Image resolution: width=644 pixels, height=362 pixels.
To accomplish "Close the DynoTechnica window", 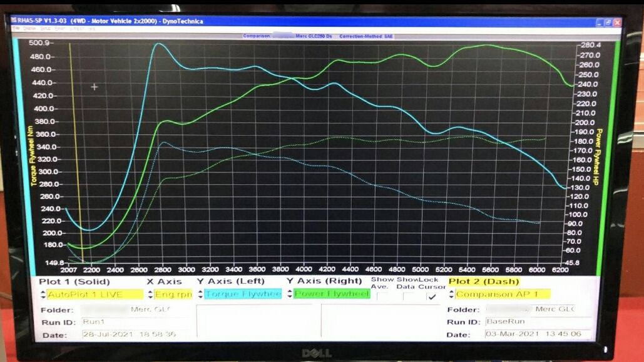I will point(617,23).
